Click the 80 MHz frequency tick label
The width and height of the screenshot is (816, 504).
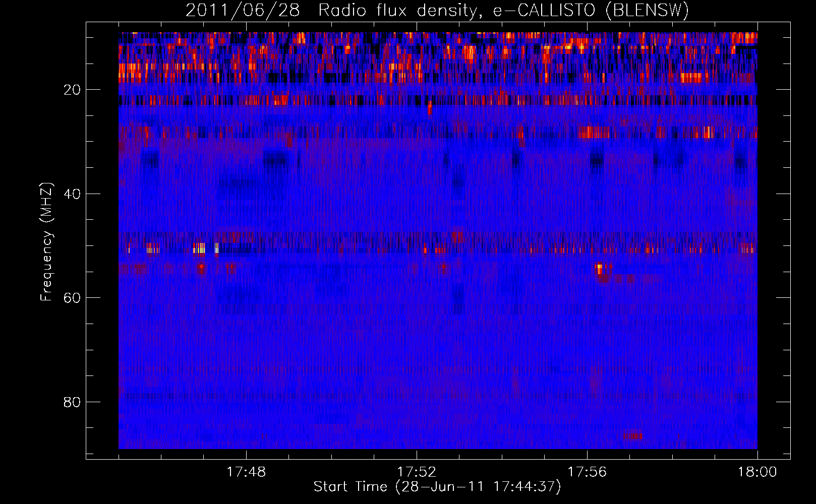pos(72,402)
